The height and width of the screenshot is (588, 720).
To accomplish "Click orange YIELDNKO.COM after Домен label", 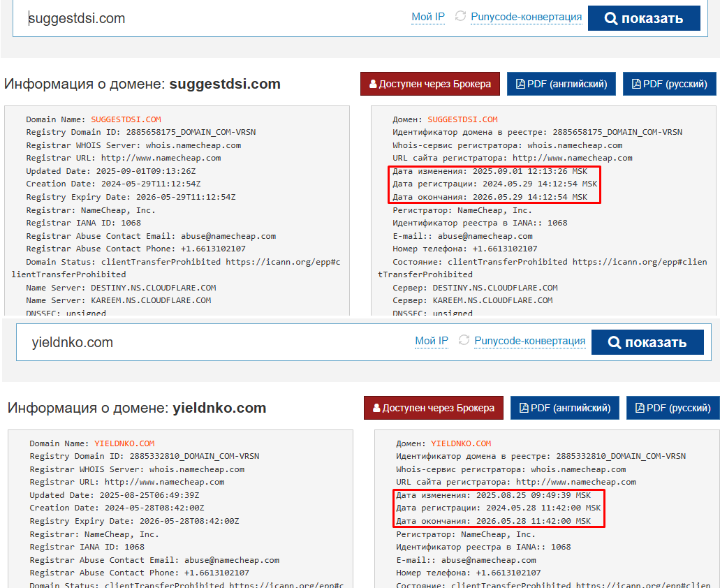I will pyautogui.click(x=461, y=443).
